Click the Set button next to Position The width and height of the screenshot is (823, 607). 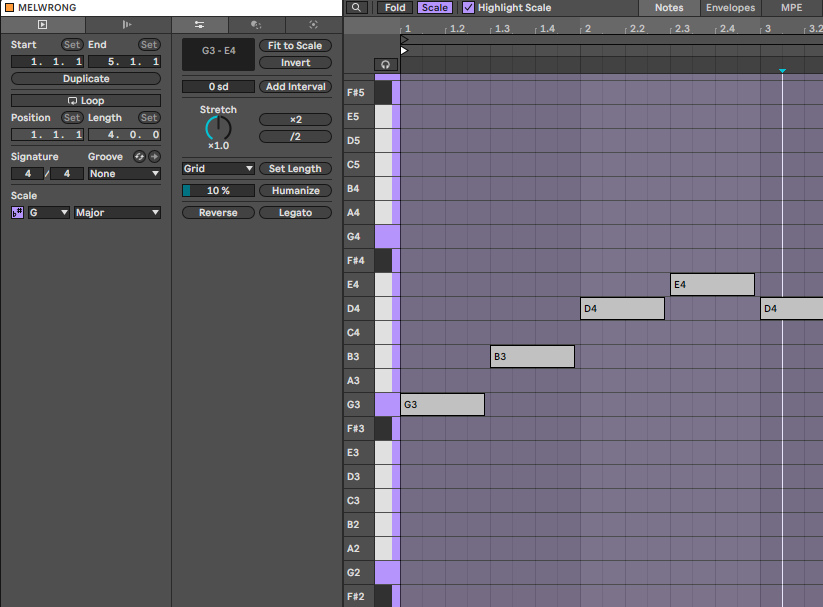coord(72,118)
